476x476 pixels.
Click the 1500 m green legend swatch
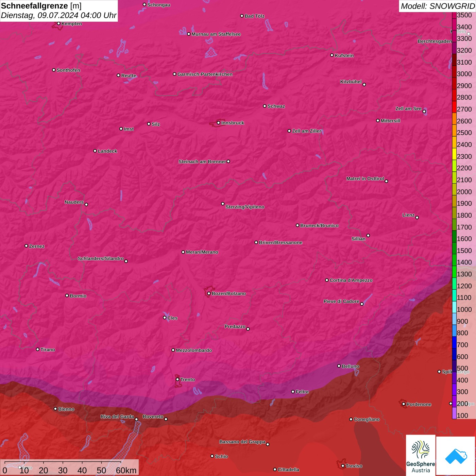[x=454, y=248]
